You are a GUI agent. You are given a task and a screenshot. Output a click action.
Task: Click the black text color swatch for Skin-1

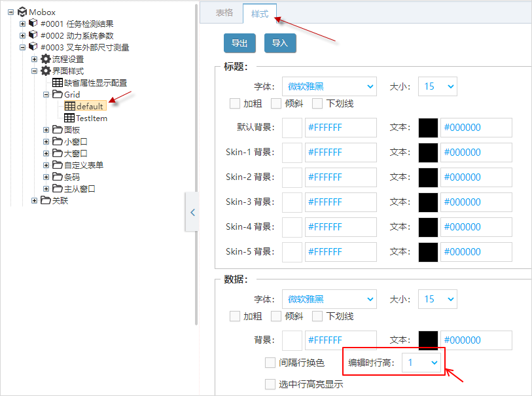(x=428, y=153)
